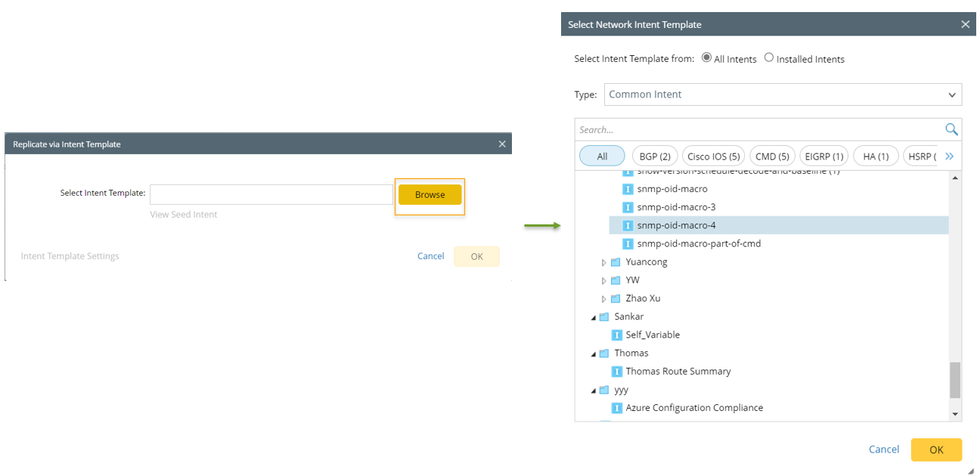Screen dimensions: 980x476
Task: Click the Sankar folder icon
Action: (604, 317)
